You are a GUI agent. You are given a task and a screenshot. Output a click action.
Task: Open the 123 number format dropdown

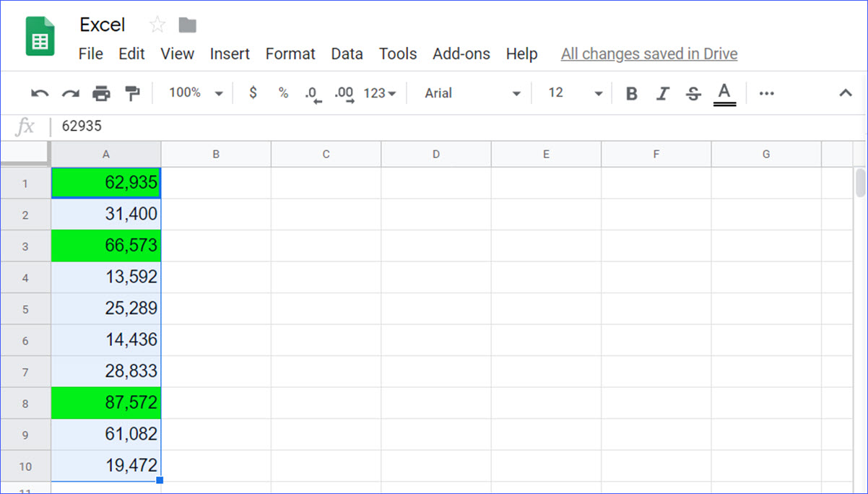click(x=381, y=92)
